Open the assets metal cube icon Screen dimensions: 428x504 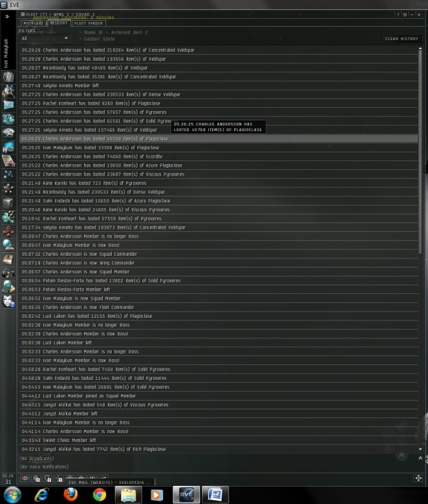[8, 203]
